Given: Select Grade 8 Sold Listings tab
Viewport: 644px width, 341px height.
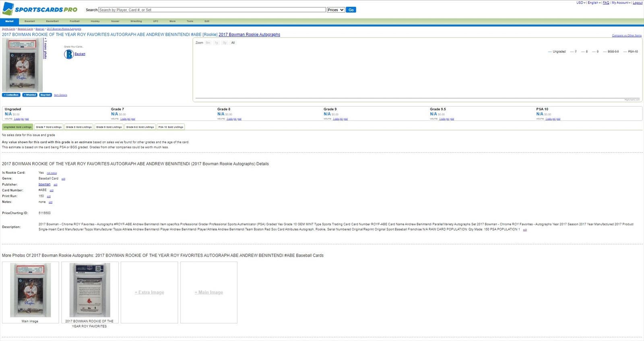Looking at the screenshot, I should point(79,127).
